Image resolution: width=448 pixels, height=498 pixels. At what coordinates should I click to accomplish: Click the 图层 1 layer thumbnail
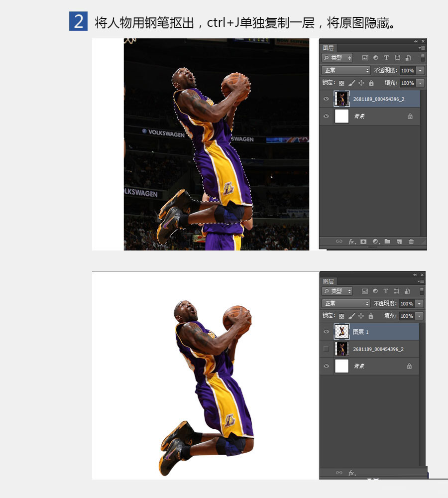coord(341,332)
